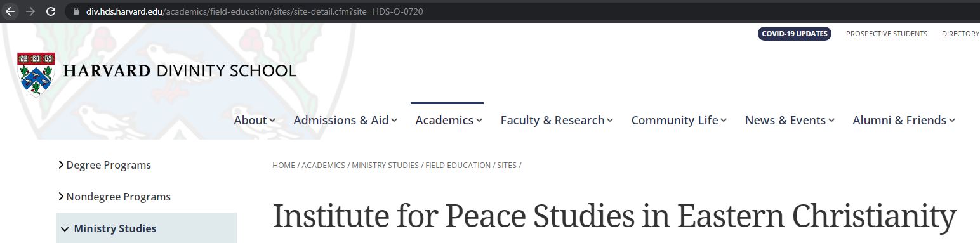Open the News & Events menu
Viewport: 980px width, 243px height.
point(790,120)
